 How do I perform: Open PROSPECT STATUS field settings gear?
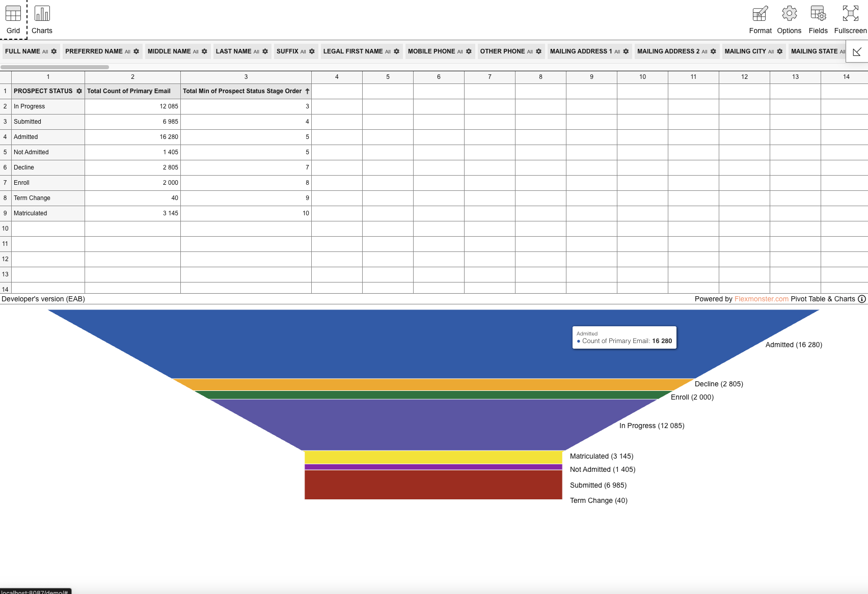(x=79, y=91)
